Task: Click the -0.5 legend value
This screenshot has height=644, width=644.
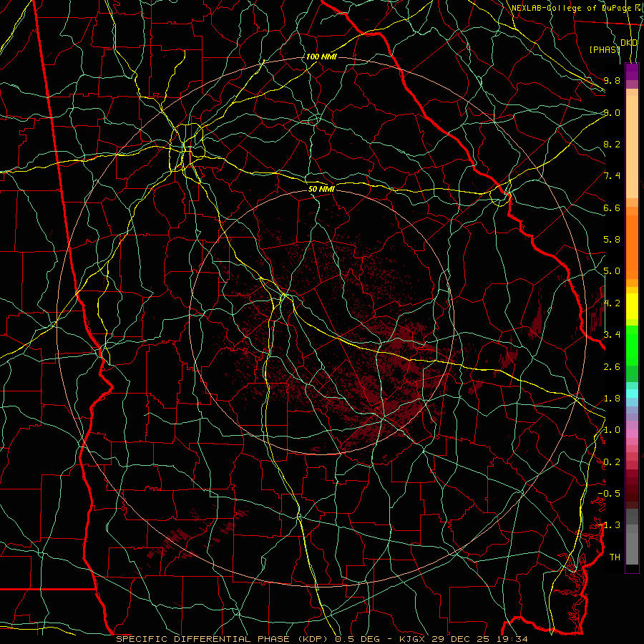Action: point(609,493)
